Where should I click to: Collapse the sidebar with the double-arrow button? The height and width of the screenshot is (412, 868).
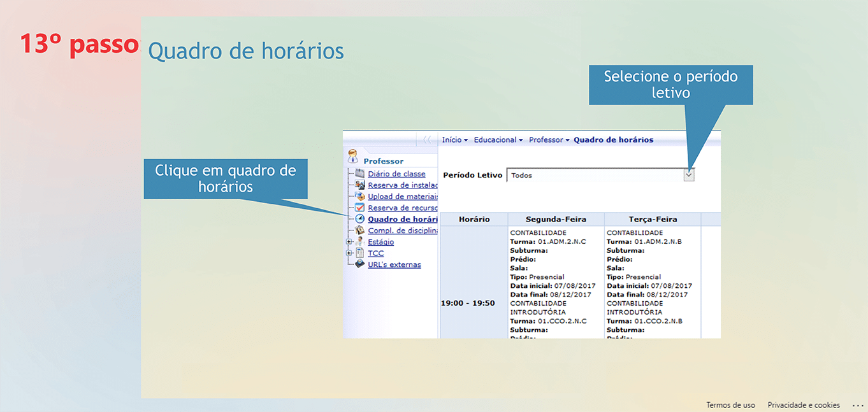(426, 140)
